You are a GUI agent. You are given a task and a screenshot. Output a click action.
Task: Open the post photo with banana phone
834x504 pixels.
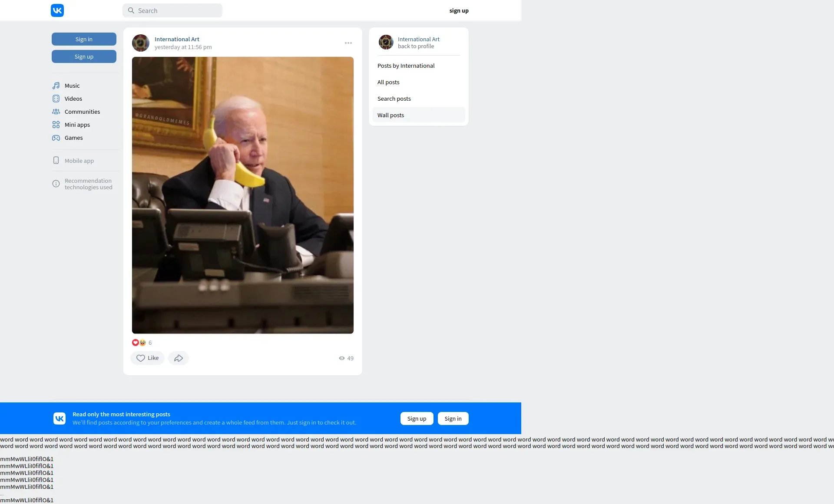(x=242, y=195)
